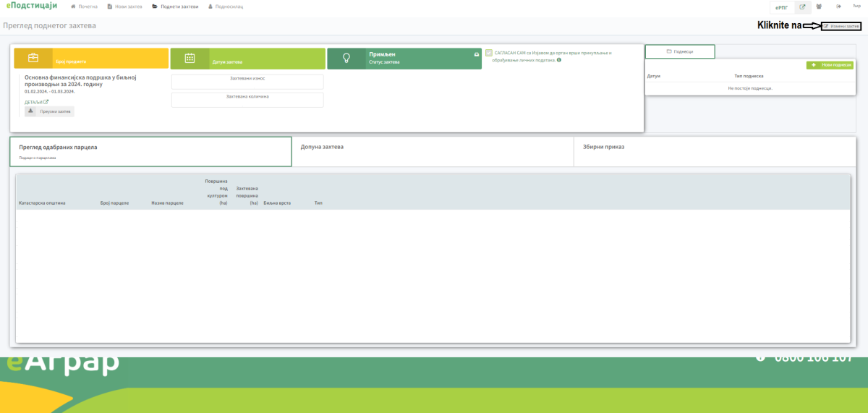
Task: Click the sign-out arrow icon
Action: (x=838, y=7)
